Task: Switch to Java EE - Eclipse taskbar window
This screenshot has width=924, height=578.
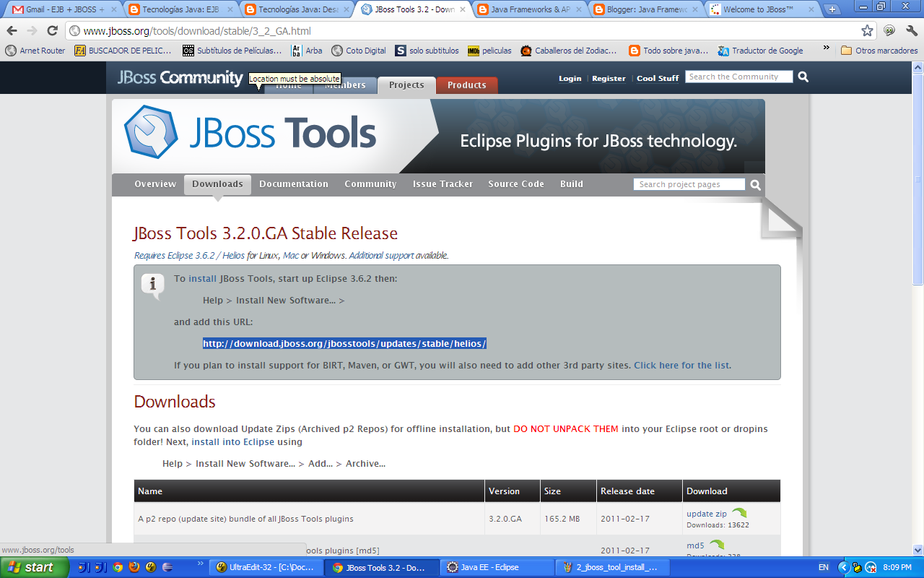Action: tap(498, 567)
